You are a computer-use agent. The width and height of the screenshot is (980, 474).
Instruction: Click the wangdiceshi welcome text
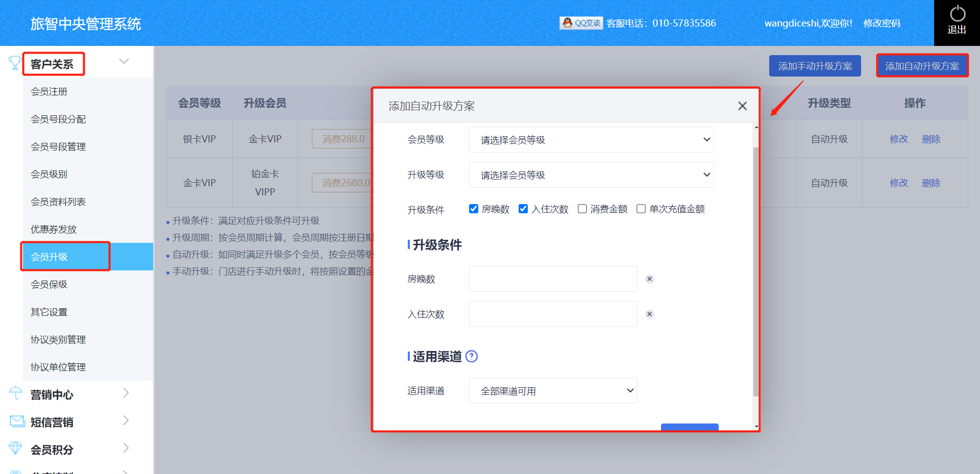(x=808, y=23)
